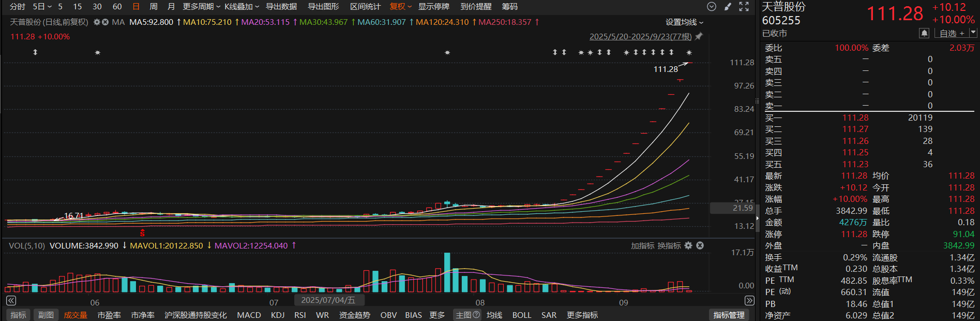This screenshot has width=980, height=321.
Task: Switch sub-chart to 资金趋势
Action: (355, 315)
